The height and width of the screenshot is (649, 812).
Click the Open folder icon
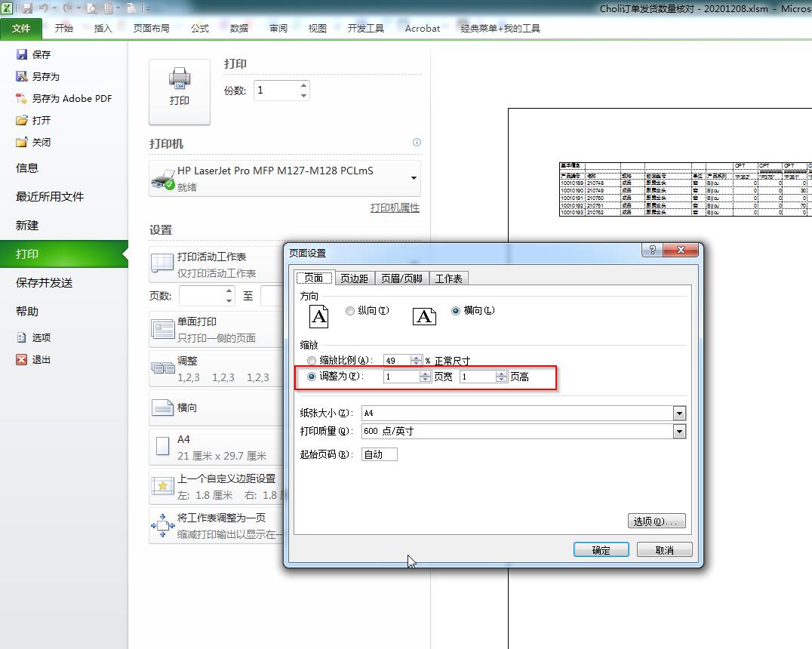tap(22, 120)
